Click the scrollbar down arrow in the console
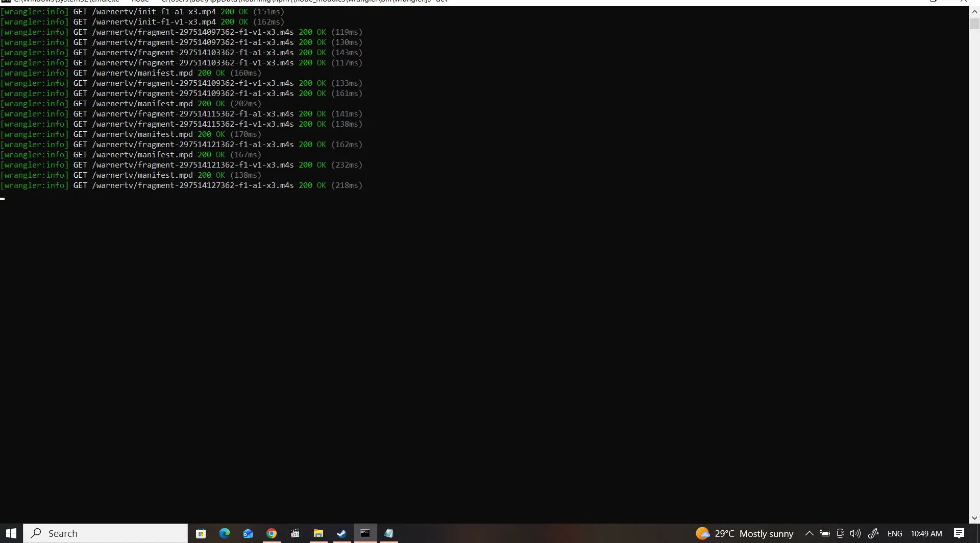 click(x=974, y=518)
